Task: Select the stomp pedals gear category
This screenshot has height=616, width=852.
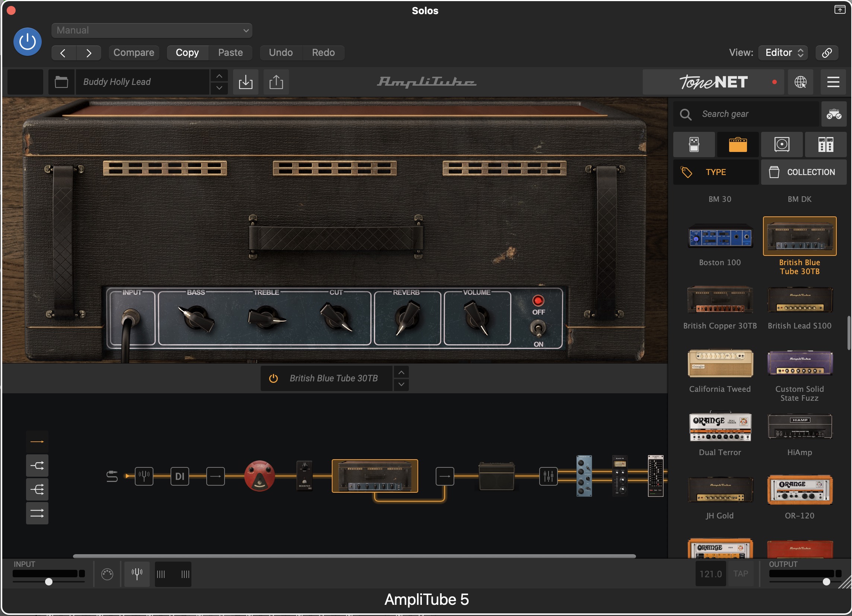Action: [x=694, y=145]
